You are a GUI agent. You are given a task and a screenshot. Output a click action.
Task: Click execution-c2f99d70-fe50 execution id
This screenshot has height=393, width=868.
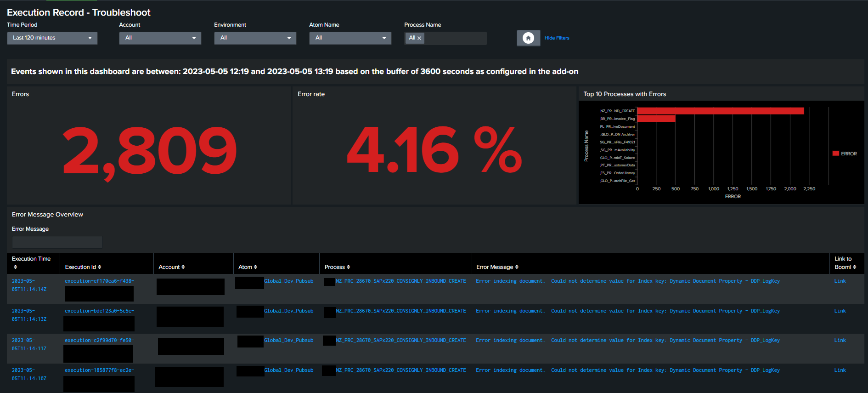(x=99, y=340)
